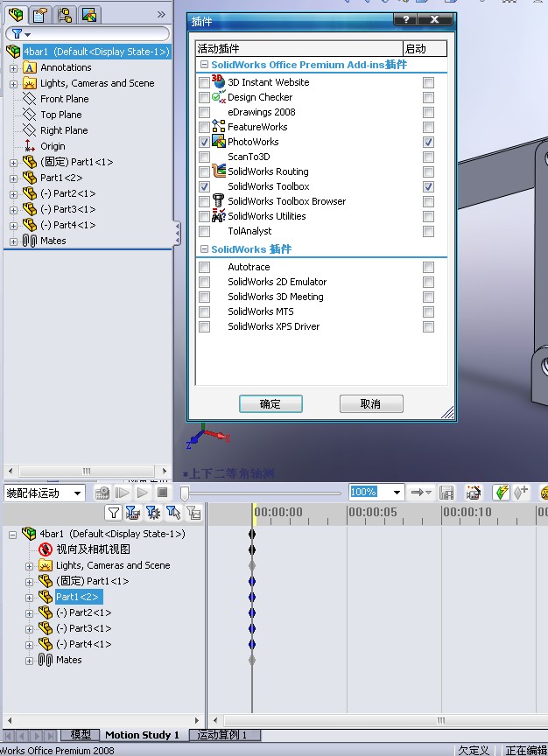Switch to the 运动算例 1 tab

click(x=222, y=735)
